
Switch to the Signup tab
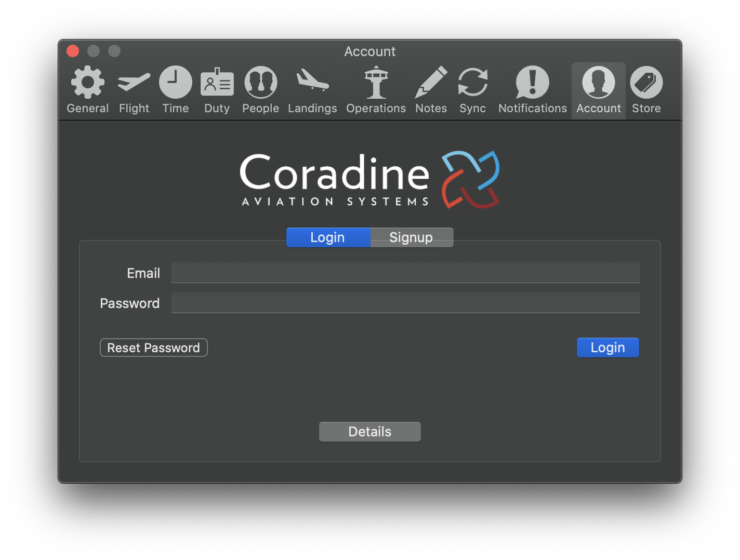412,237
